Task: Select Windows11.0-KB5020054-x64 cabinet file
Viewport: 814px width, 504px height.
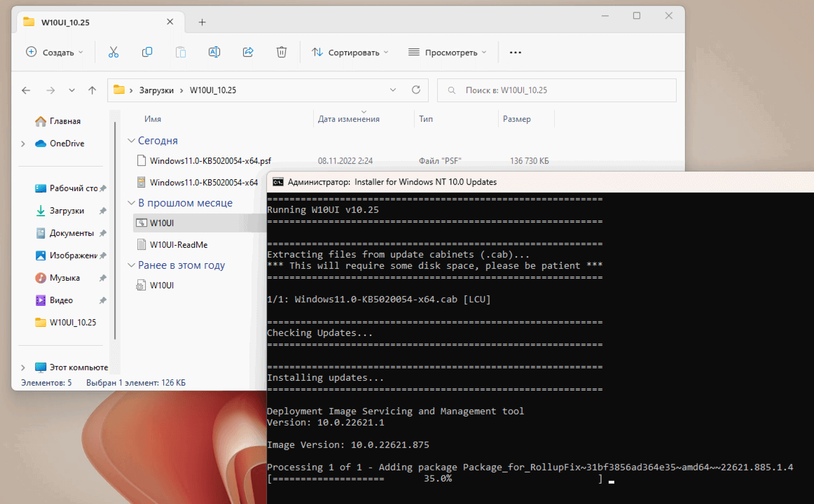Action: click(x=203, y=183)
